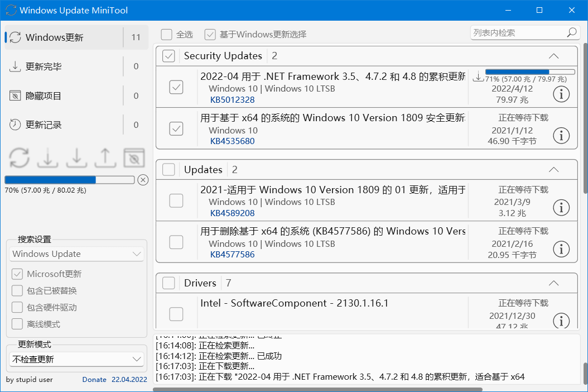This screenshot has height=392, width=588.
Task: Check the KB4589208 update checkbox
Action: point(176,201)
